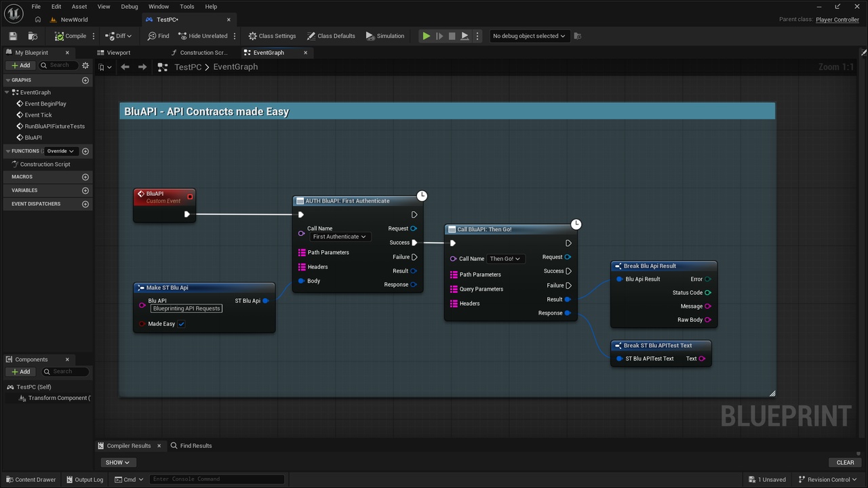Toggle the Made Easy checkbox

click(x=182, y=324)
